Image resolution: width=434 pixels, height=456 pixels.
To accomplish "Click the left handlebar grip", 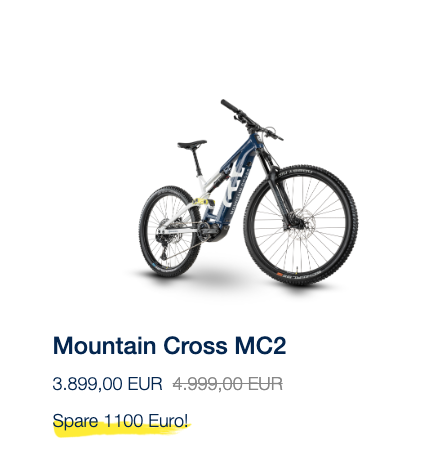I will (x=230, y=106).
